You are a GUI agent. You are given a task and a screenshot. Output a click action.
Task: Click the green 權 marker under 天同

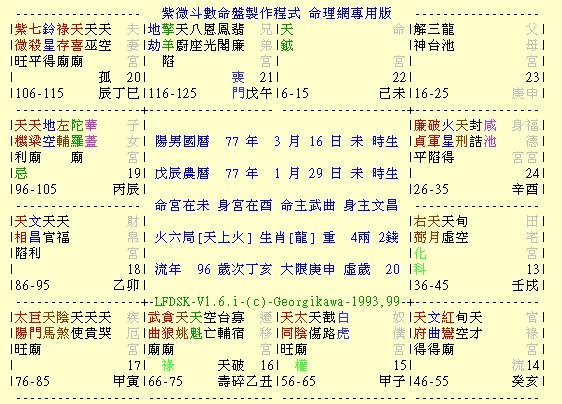(301, 365)
